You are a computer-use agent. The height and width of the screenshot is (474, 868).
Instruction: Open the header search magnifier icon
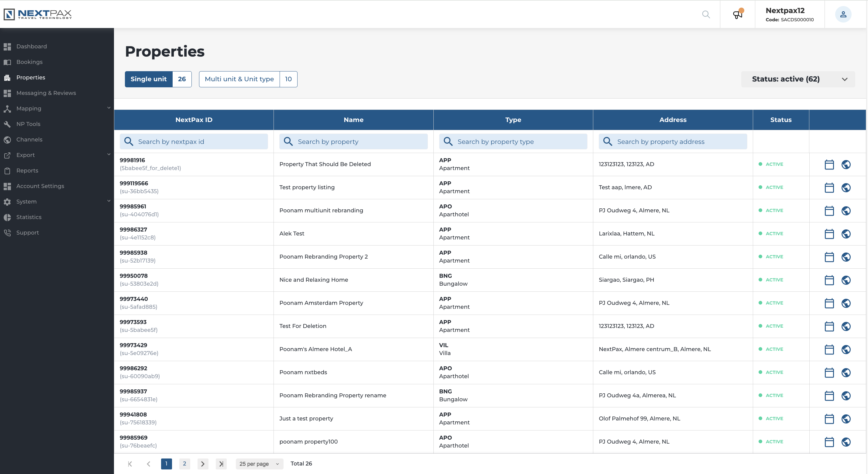706,14
